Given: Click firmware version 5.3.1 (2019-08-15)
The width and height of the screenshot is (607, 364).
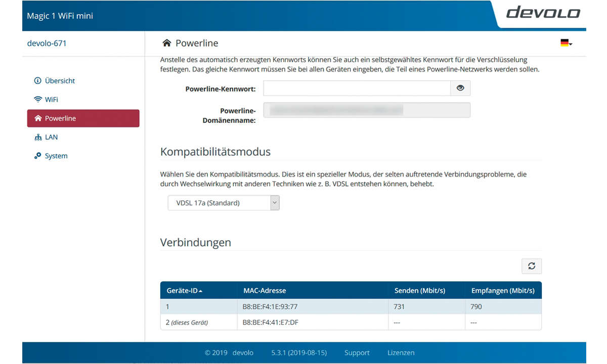Looking at the screenshot, I should [299, 353].
